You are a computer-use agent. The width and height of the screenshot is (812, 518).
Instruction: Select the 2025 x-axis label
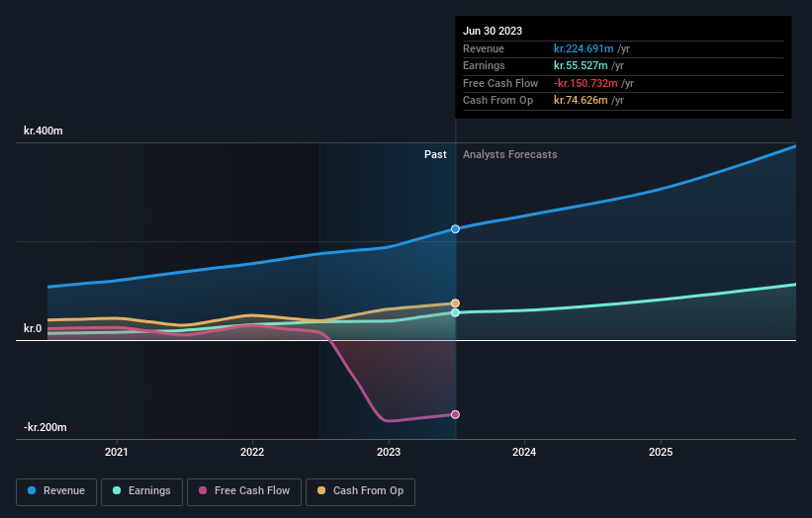[x=661, y=452]
